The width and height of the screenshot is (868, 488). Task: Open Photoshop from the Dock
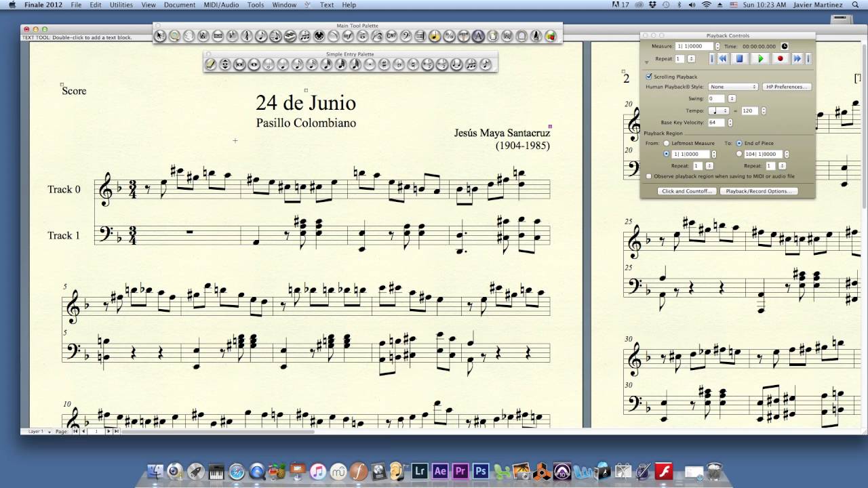click(481, 470)
